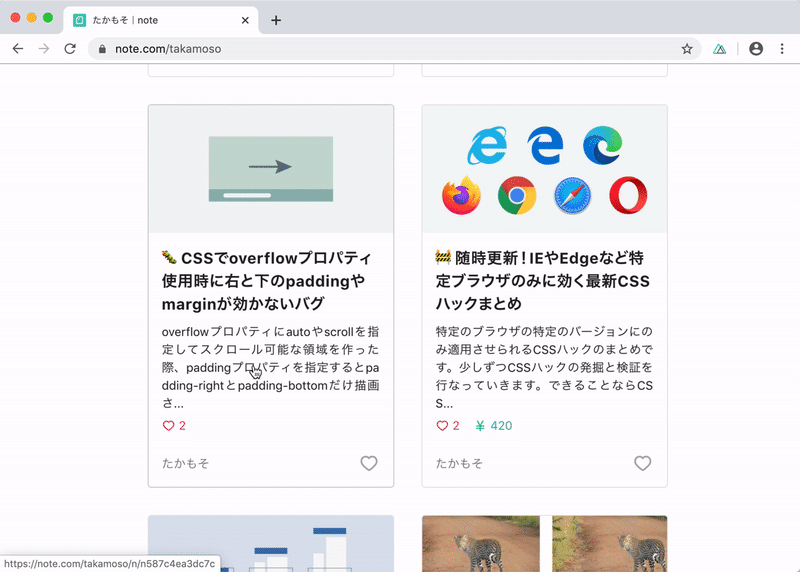Click the small red heart count on CSS hack card
The width and height of the screenshot is (800, 572).
pyautogui.click(x=447, y=426)
